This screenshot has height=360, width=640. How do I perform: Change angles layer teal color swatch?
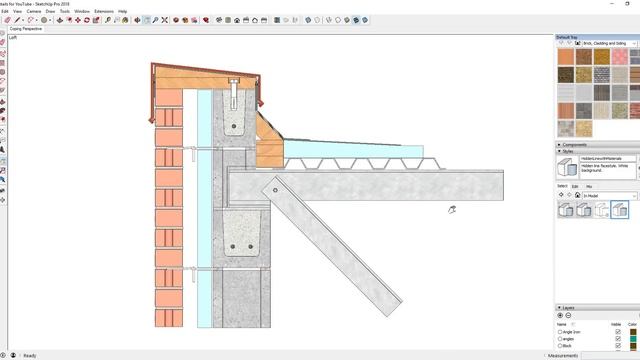tap(633, 339)
